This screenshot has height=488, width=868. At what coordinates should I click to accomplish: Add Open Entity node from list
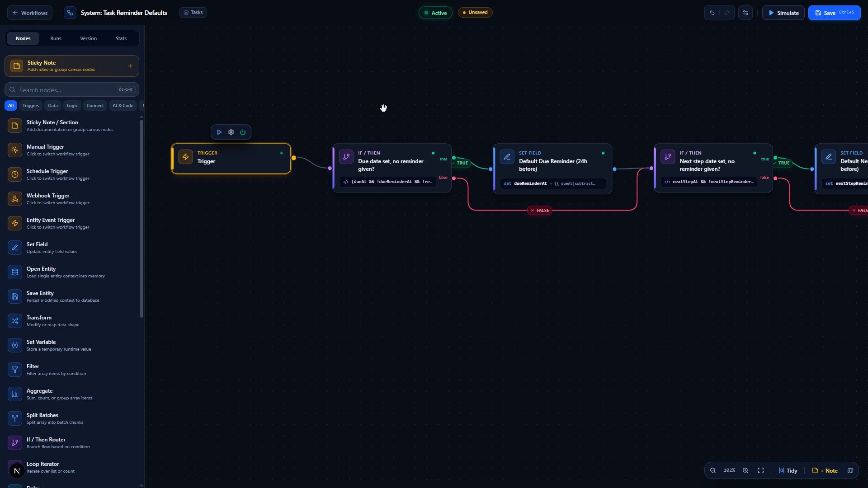[71, 272]
